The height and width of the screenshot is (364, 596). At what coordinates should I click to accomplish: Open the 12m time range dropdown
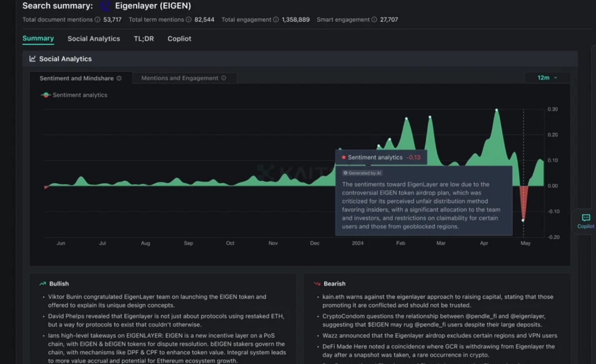[x=547, y=78]
